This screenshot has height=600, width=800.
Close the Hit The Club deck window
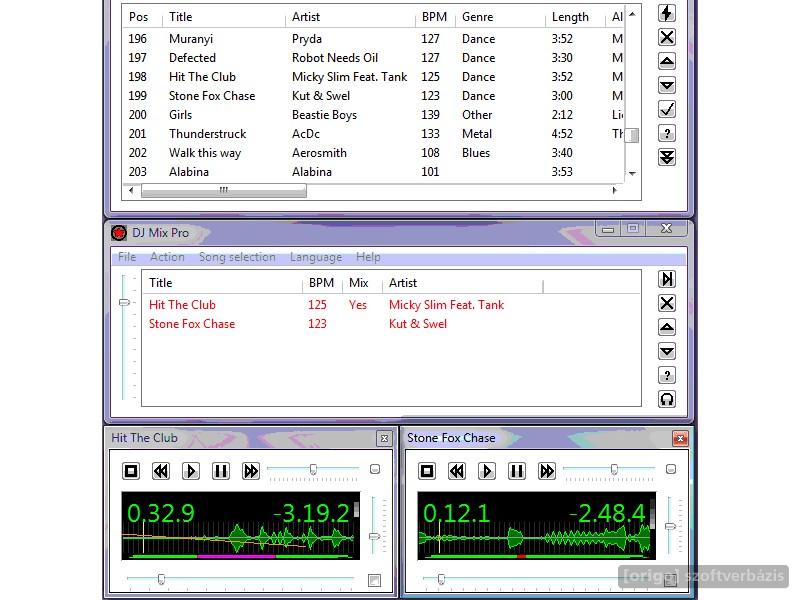point(384,438)
